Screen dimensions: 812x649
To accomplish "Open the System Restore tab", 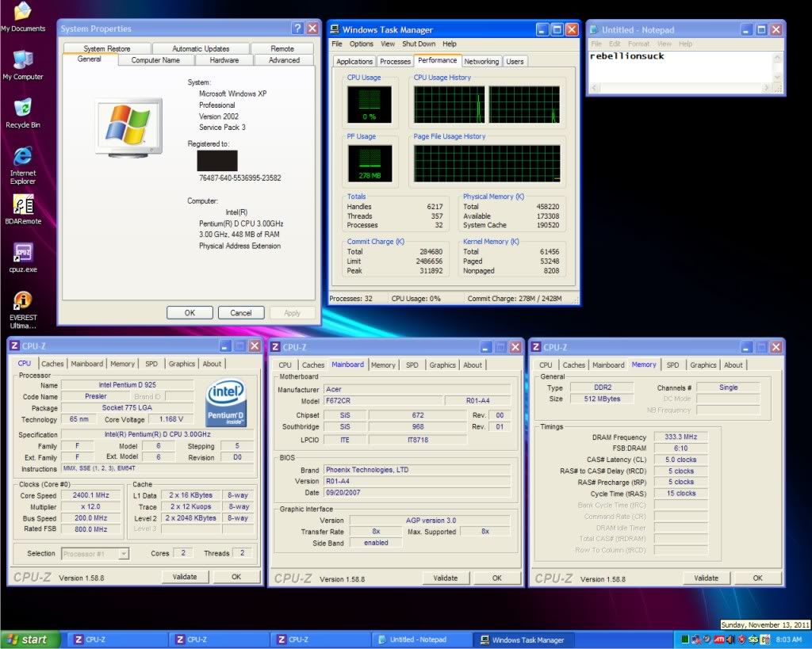I will click(x=107, y=48).
